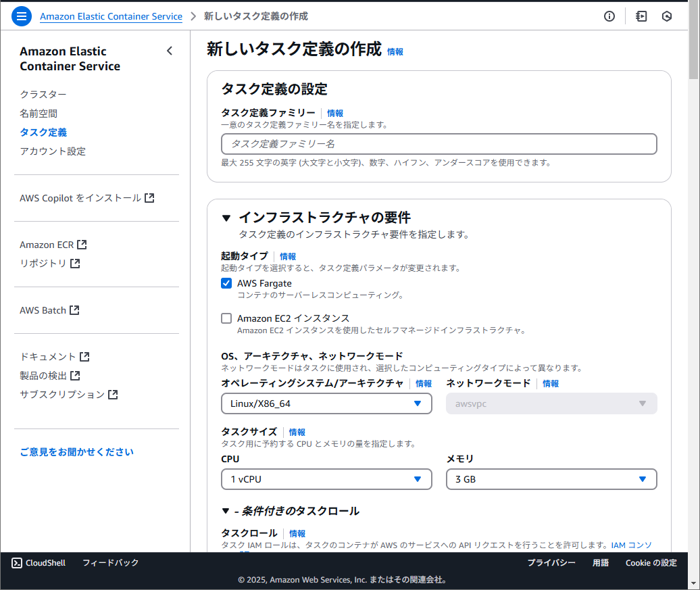Viewport: 700px width, 590px height.
Task: Toggle the AWS Fargate checkbox
Action: coord(226,283)
